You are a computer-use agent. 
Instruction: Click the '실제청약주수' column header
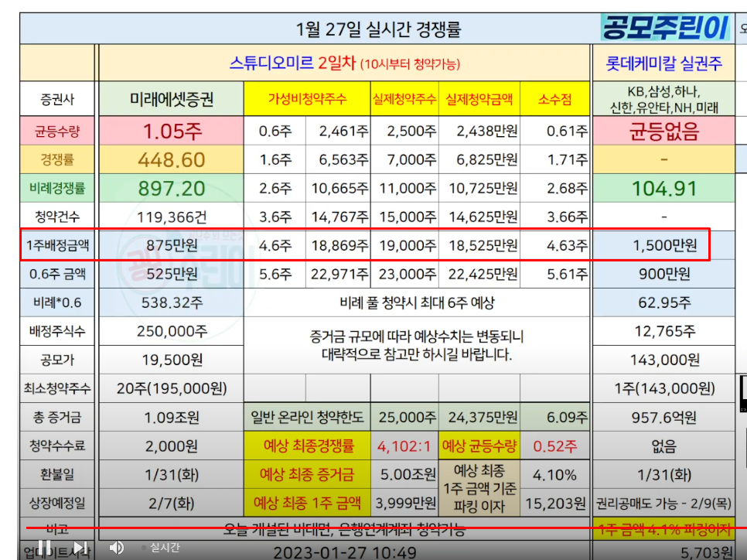(404, 99)
